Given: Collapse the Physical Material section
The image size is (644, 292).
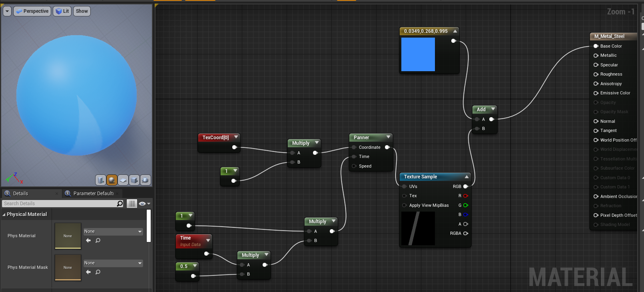Looking at the screenshot, I should [4, 214].
